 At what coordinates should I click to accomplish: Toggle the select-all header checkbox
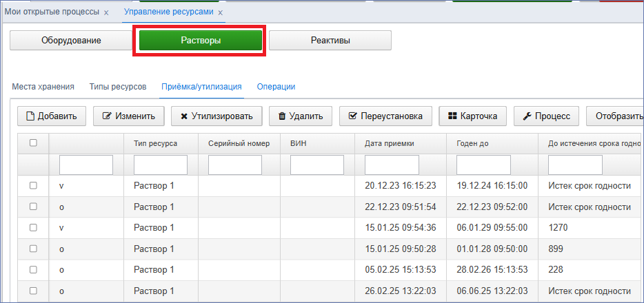[33, 143]
